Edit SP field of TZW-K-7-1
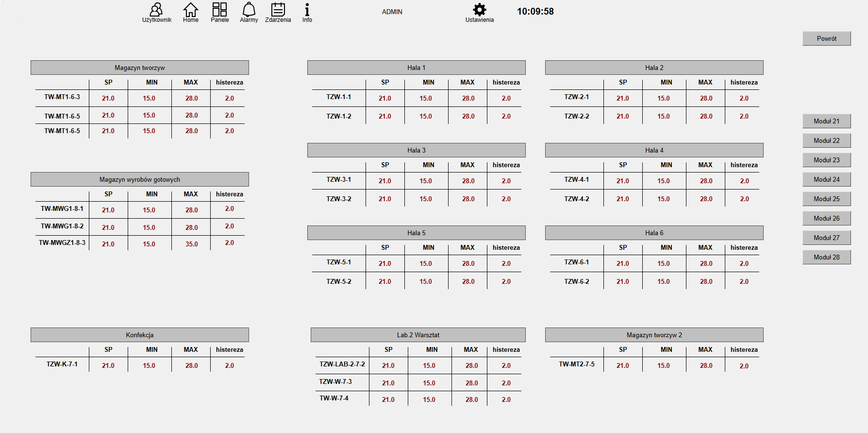The width and height of the screenshot is (868, 433). click(108, 365)
